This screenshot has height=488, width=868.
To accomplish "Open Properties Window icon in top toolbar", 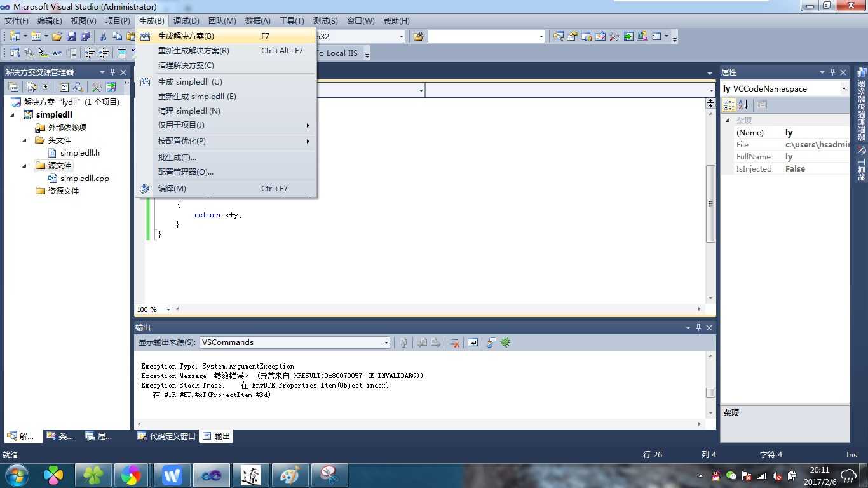I will coord(573,37).
